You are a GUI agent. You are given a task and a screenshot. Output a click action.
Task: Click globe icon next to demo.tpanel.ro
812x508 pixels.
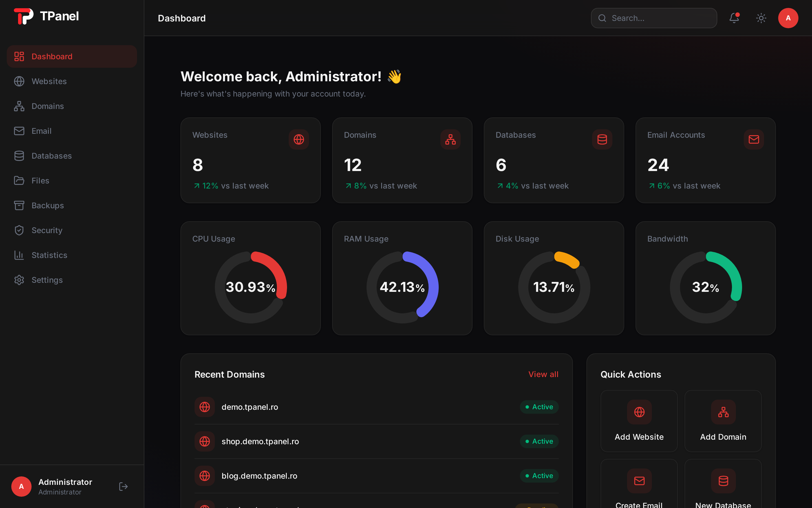pos(205,407)
